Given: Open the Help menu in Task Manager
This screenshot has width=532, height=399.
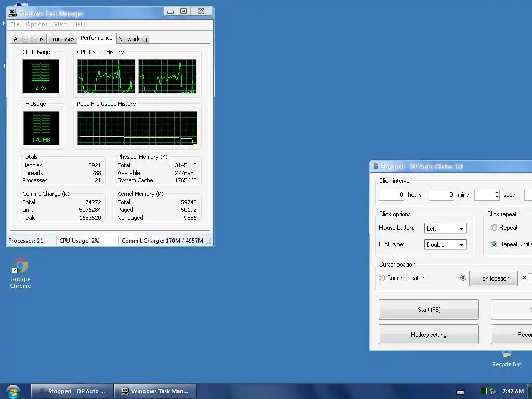Looking at the screenshot, I should pyautogui.click(x=79, y=24).
